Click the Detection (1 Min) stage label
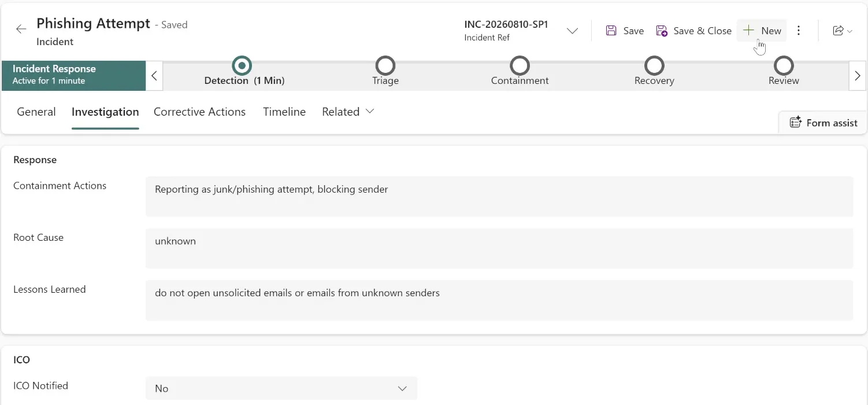 click(x=244, y=80)
